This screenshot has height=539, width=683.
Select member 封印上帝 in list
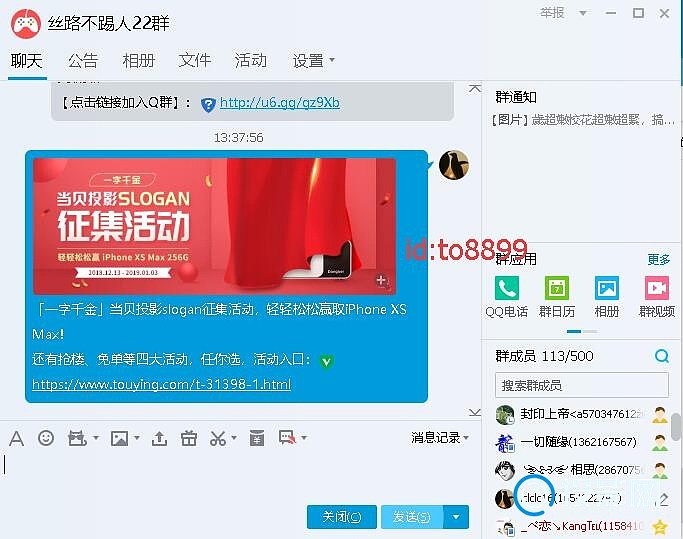pyautogui.click(x=582, y=414)
